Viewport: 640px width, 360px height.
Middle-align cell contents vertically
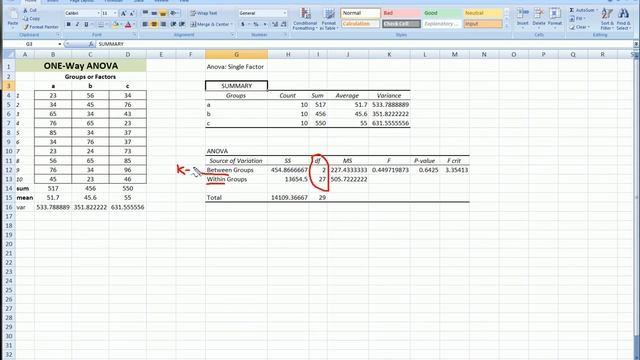(x=154, y=13)
